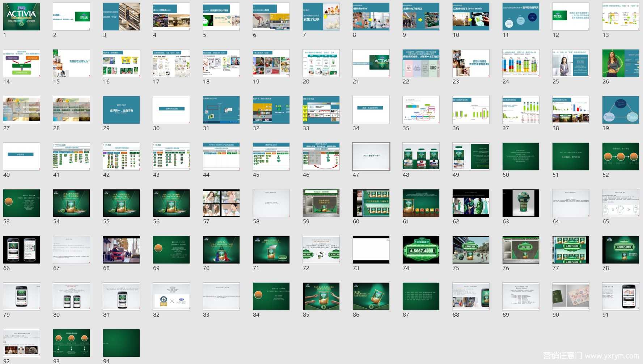Select slide 62 thumbnail
Viewport: 643px width, 364px height.
(471, 203)
